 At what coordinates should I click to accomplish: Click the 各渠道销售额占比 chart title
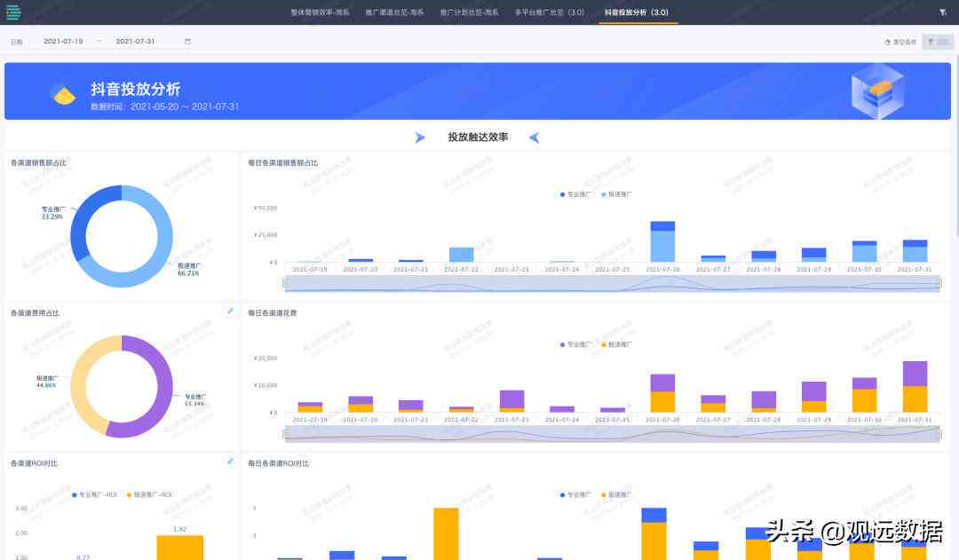click(38, 162)
